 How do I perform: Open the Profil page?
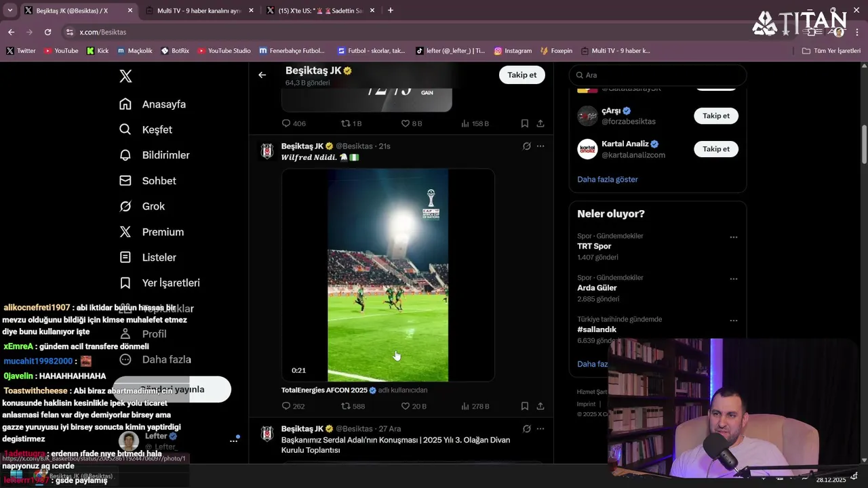(143, 333)
